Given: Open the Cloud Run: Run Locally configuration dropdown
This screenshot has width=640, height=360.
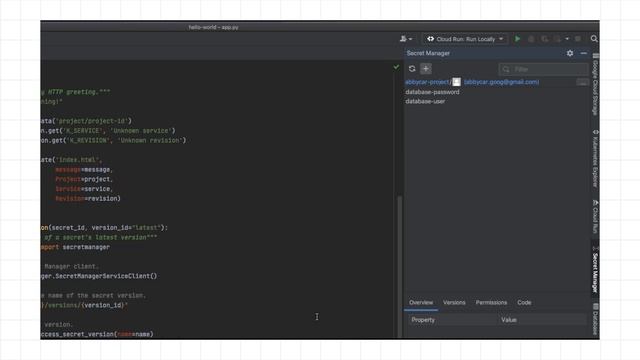Looking at the screenshot, I should 465,39.
